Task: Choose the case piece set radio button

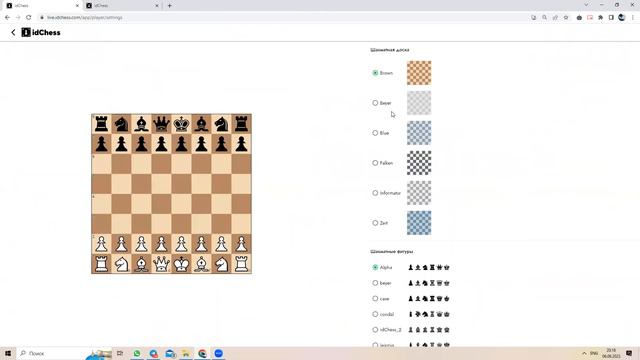Action: [375, 298]
